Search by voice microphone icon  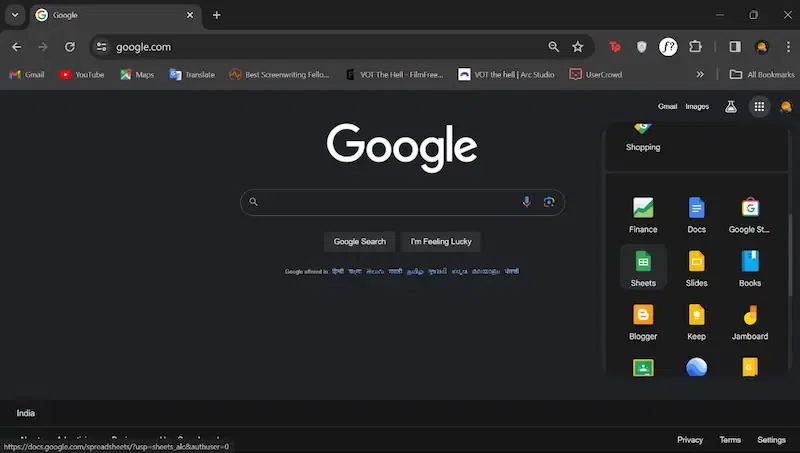tap(527, 202)
